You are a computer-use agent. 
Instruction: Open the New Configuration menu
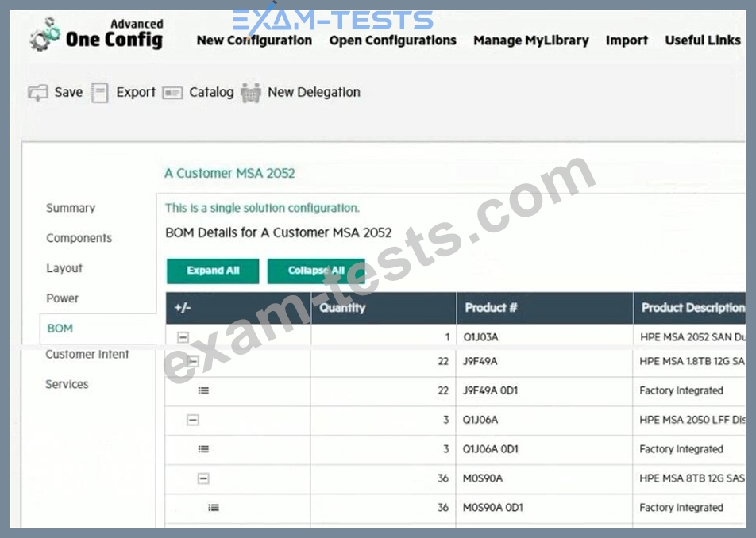[x=254, y=40]
